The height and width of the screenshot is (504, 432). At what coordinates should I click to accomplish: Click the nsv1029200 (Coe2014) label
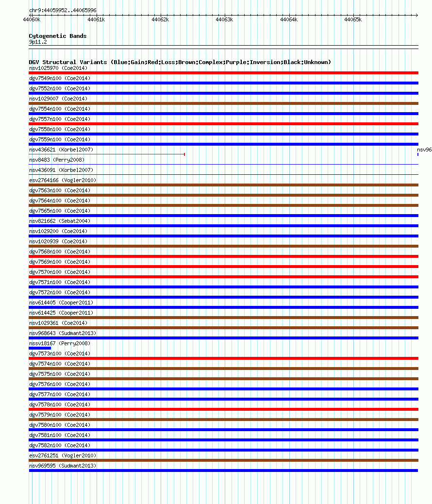pyautogui.click(x=58, y=232)
